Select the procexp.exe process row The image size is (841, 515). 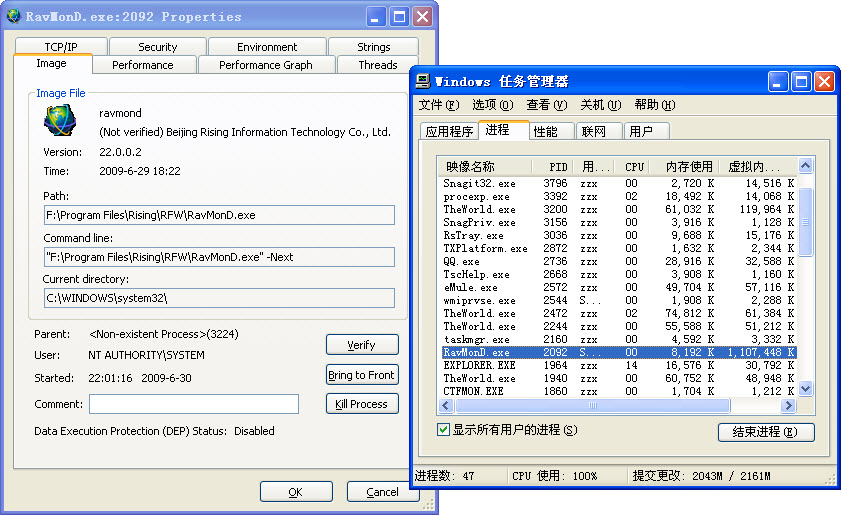click(618, 196)
